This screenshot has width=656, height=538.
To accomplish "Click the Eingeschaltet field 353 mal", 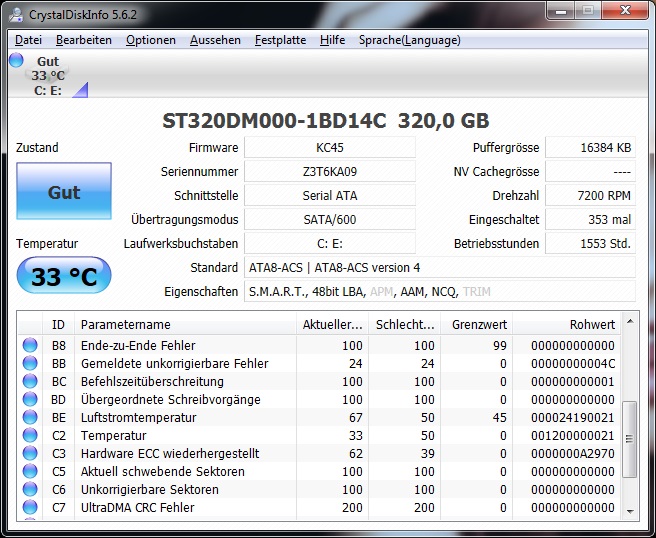I will (x=591, y=219).
